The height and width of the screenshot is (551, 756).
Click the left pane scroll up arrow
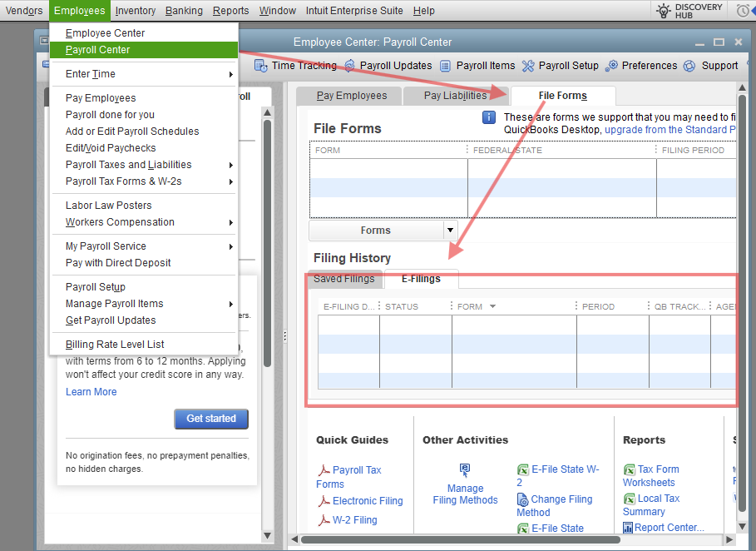pos(267,112)
